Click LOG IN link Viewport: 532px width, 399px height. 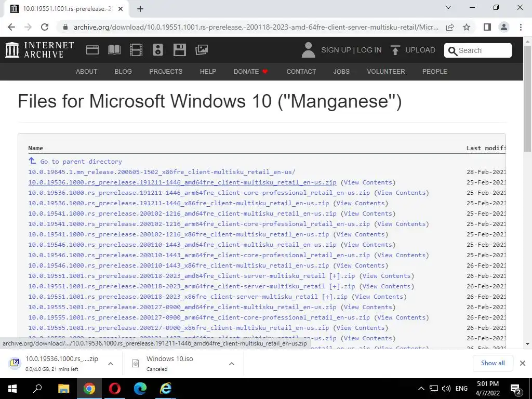click(369, 50)
